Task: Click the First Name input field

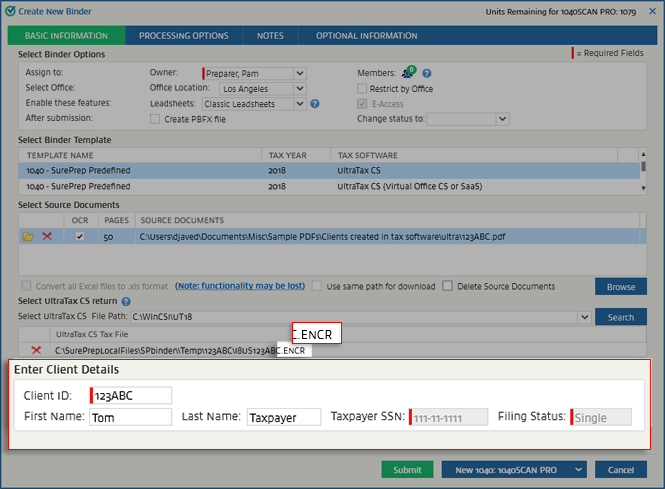Action: tap(130, 417)
